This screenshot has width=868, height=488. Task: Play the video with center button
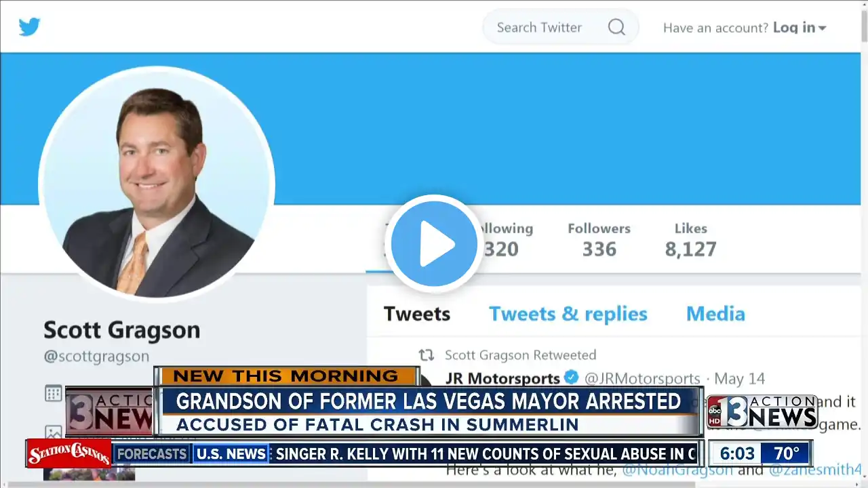(434, 244)
